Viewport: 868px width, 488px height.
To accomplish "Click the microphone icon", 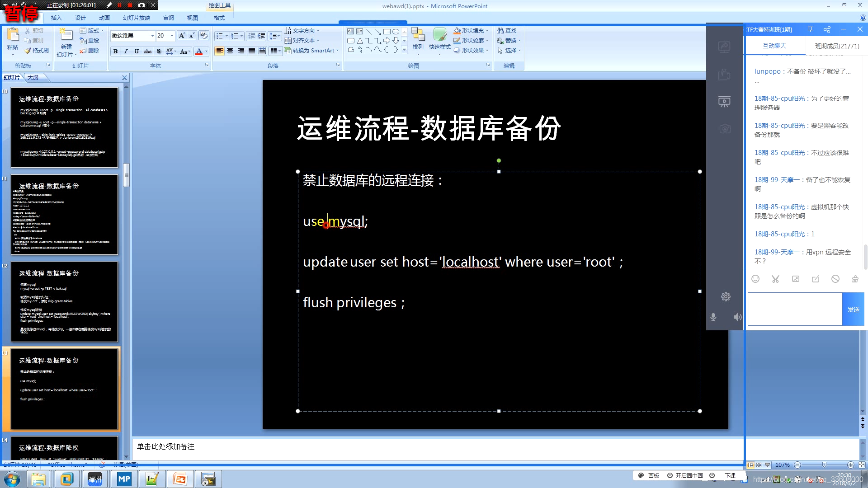I will pyautogui.click(x=713, y=317).
